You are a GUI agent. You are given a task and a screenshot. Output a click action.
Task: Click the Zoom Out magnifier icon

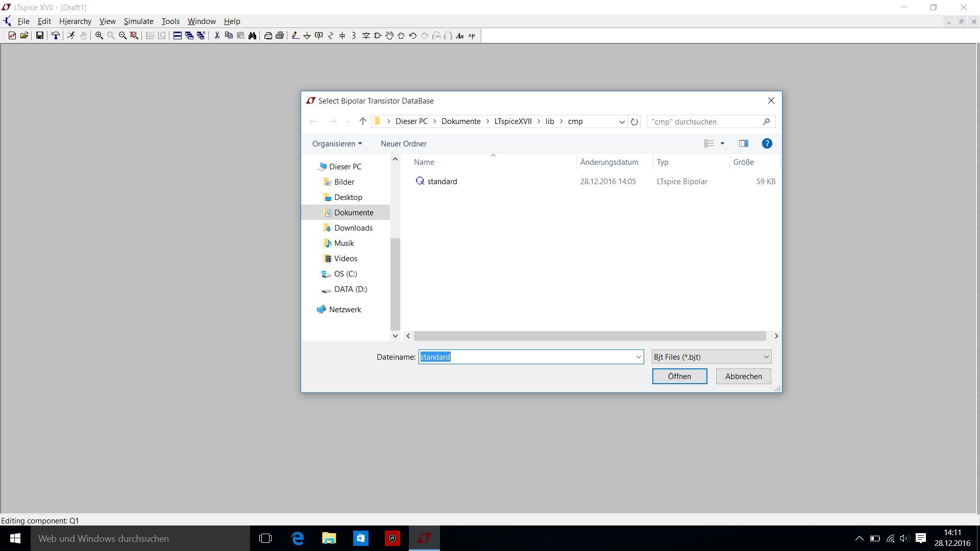122,36
